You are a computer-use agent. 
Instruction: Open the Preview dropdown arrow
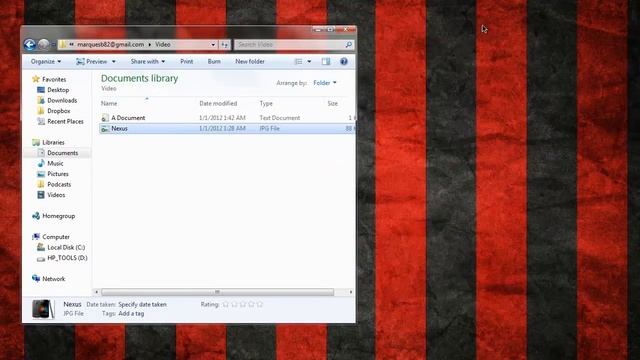pos(114,62)
